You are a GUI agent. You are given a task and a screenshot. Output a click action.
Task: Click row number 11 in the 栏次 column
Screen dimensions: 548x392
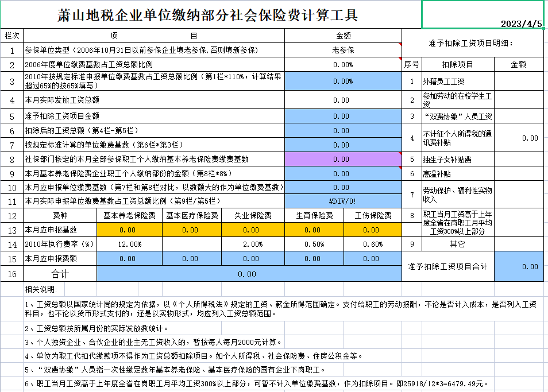pyautogui.click(x=12, y=201)
